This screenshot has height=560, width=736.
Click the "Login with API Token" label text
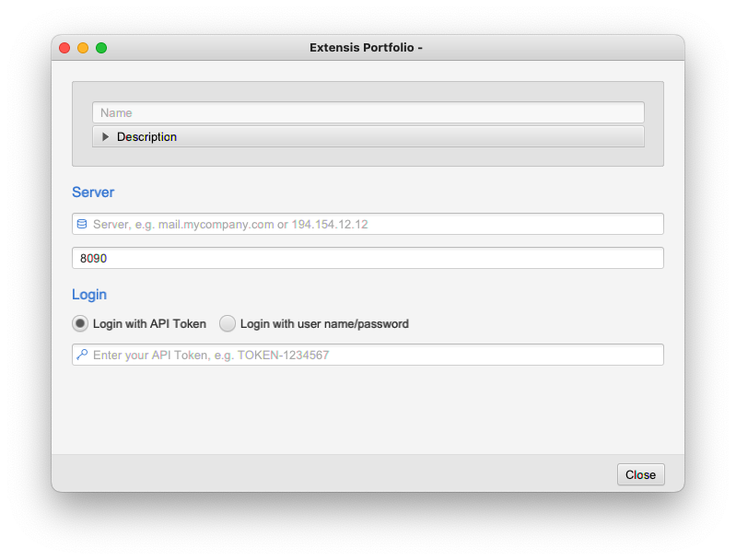coord(149,324)
